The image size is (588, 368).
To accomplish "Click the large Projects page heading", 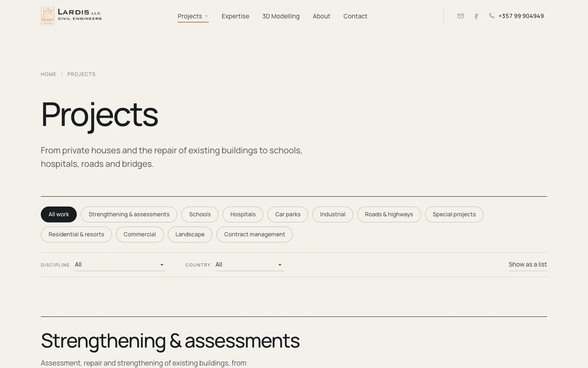I will point(100,115).
